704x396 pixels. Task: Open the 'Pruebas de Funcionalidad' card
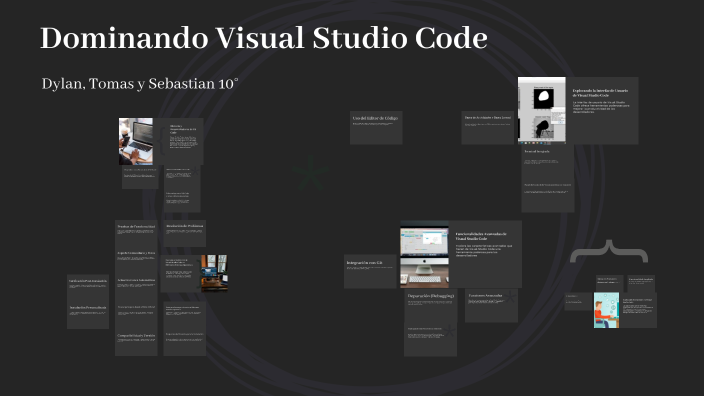tap(136, 233)
